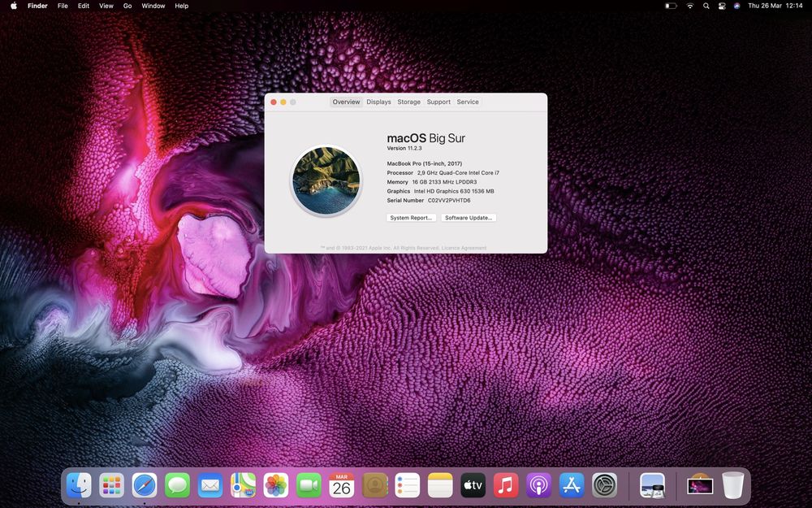This screenshot has width=812, height=508.
Task: Minimize the About This Mac window
Action: 283,102
